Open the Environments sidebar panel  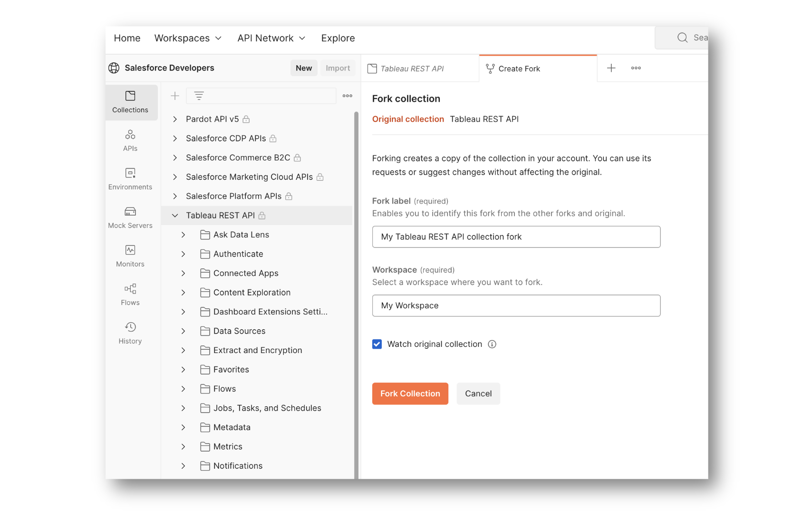pos(130,179)
